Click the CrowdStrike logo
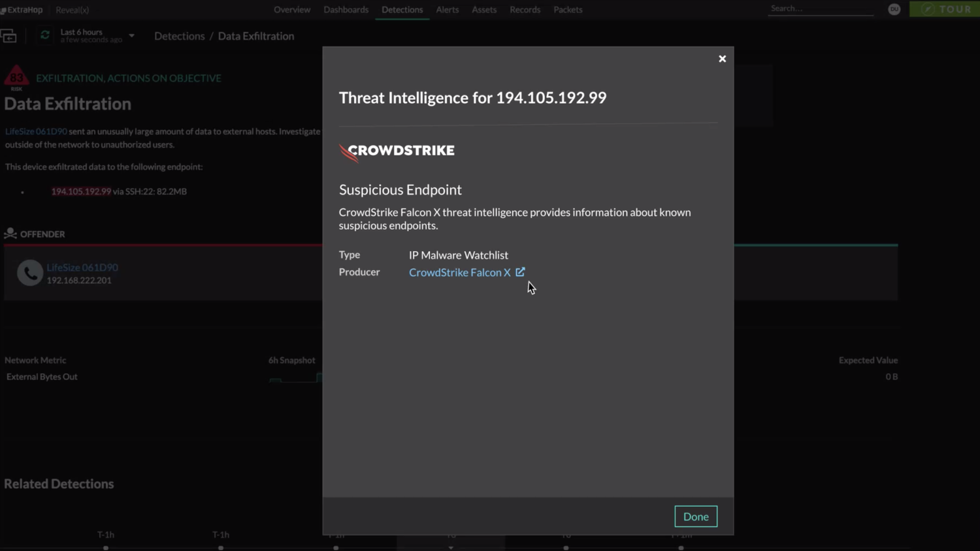980x551 pixels. (x=396, y=151)
